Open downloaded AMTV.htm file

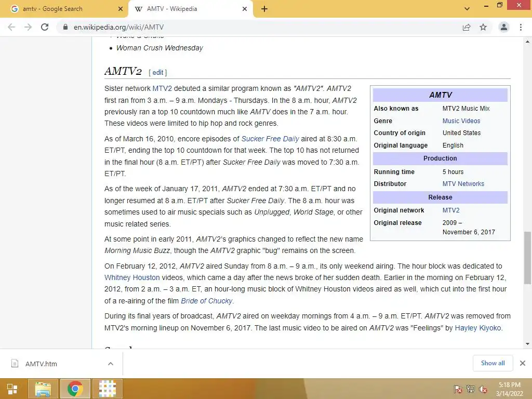(x=41, y=364)
